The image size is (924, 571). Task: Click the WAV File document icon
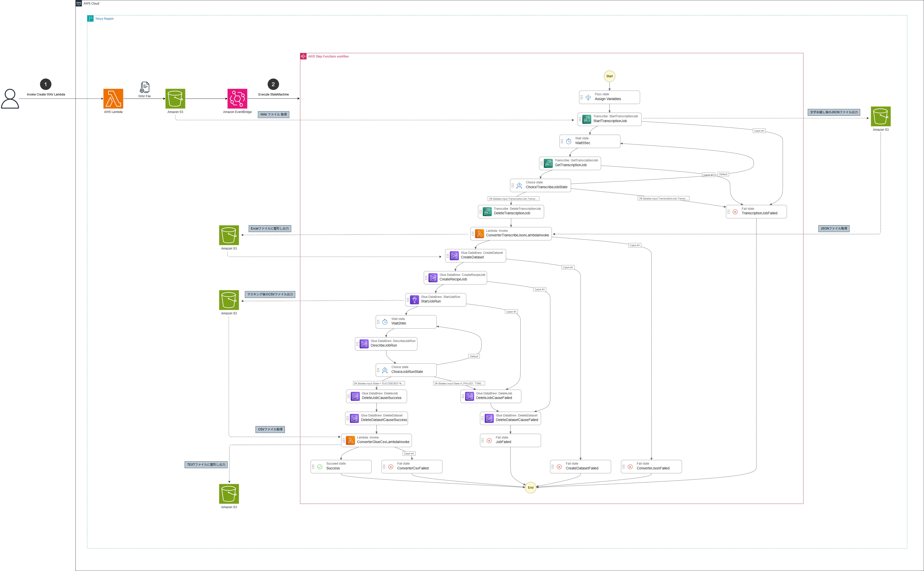click(x=145, y=87)
